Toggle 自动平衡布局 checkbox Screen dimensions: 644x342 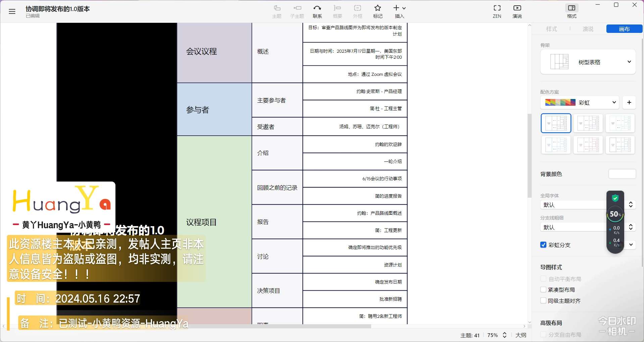tap(543, 279)
